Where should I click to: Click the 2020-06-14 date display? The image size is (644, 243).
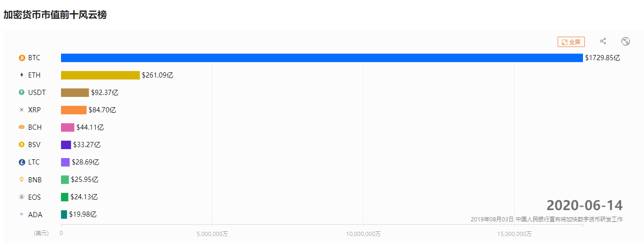[585, 205]
